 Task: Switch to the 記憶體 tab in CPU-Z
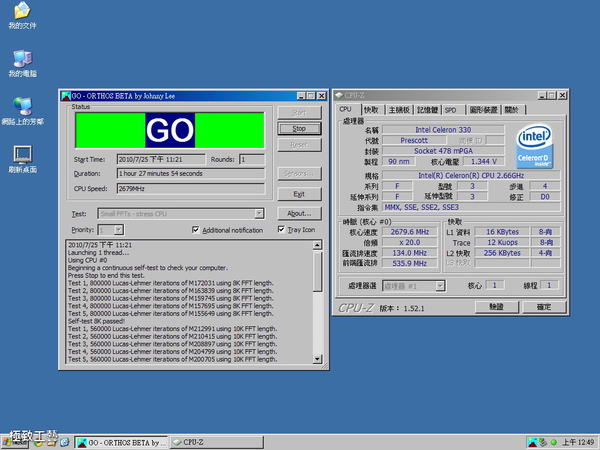click(x=427, y=110)
